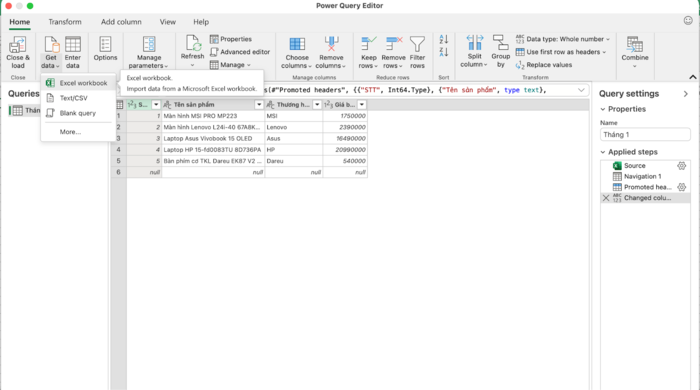Viewport: 700px width, 390px height.
Task: Open settings gear for Source step
Action: pyautogui.click(x=681, y=166)
